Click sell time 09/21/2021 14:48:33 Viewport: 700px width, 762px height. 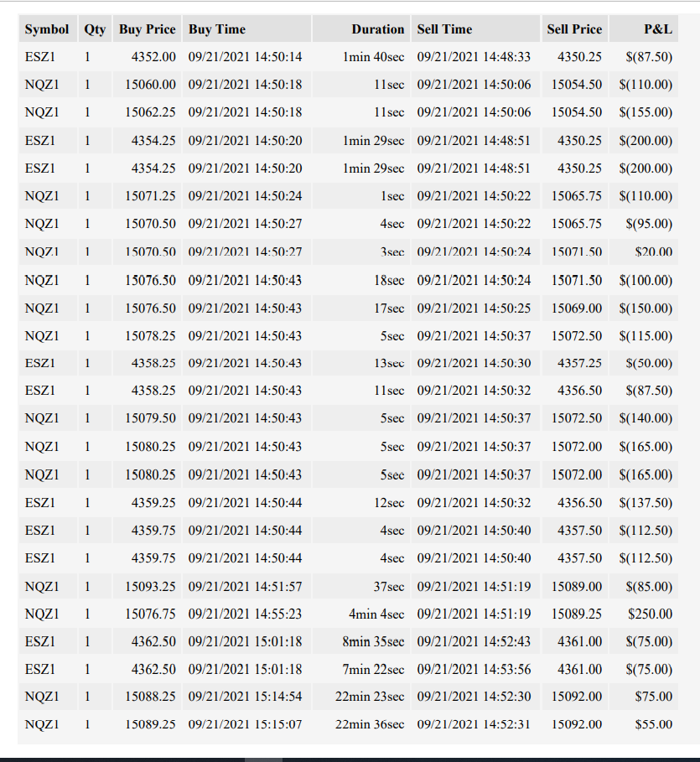pyautogui.click(x=475, y=57)
